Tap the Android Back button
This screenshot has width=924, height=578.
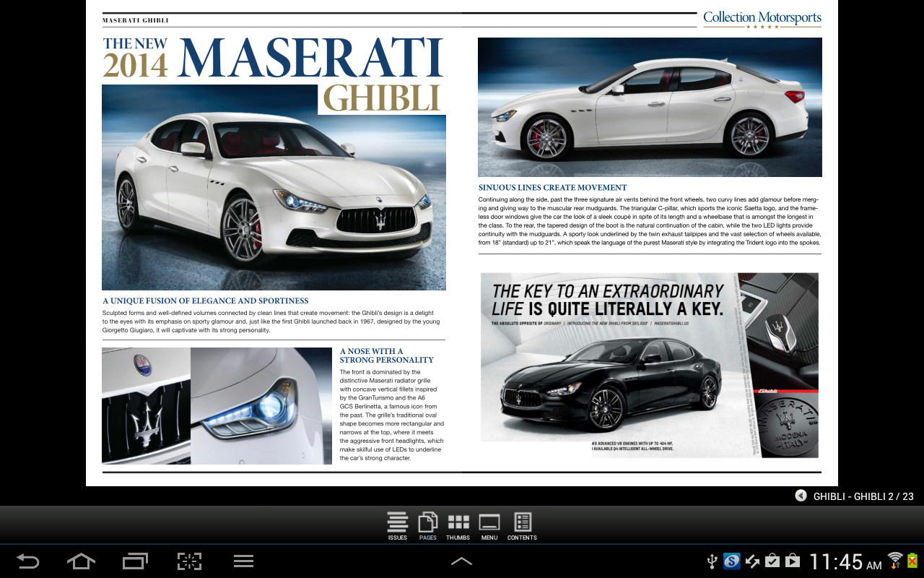coord(28,561)
